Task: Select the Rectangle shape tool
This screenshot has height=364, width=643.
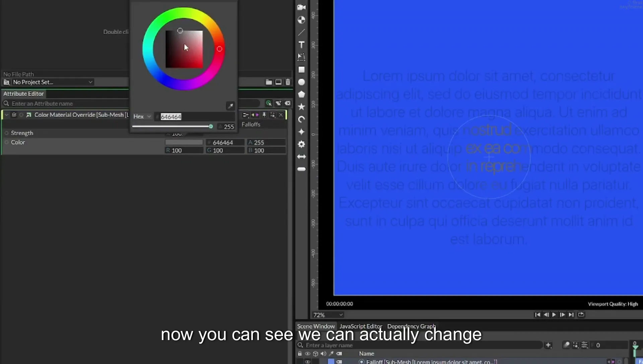Action: click(x=301, y=70)
